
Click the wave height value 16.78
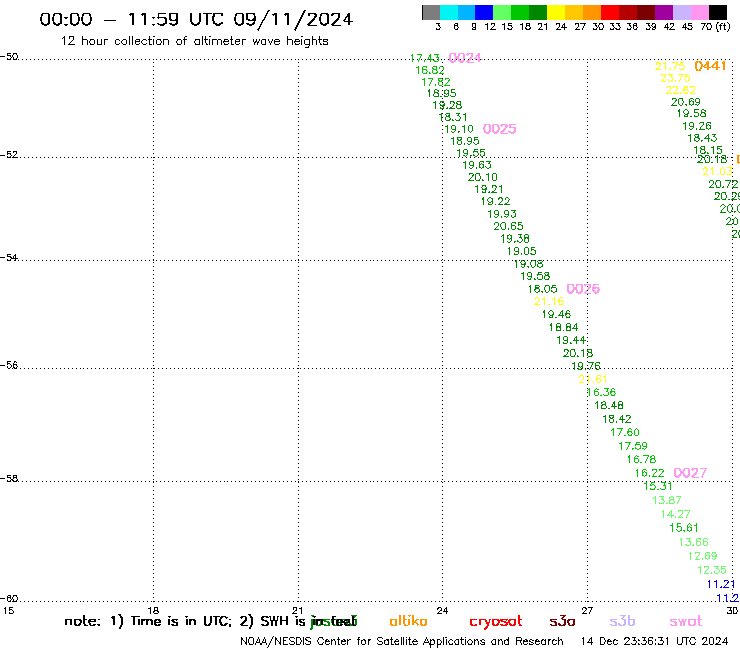pos(641,459)
